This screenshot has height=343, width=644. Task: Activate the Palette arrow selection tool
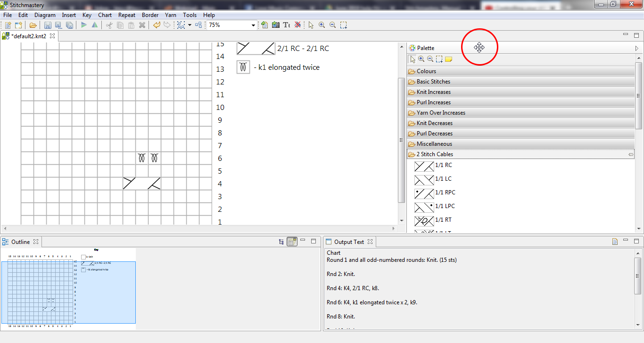click(x=413, y=59)
